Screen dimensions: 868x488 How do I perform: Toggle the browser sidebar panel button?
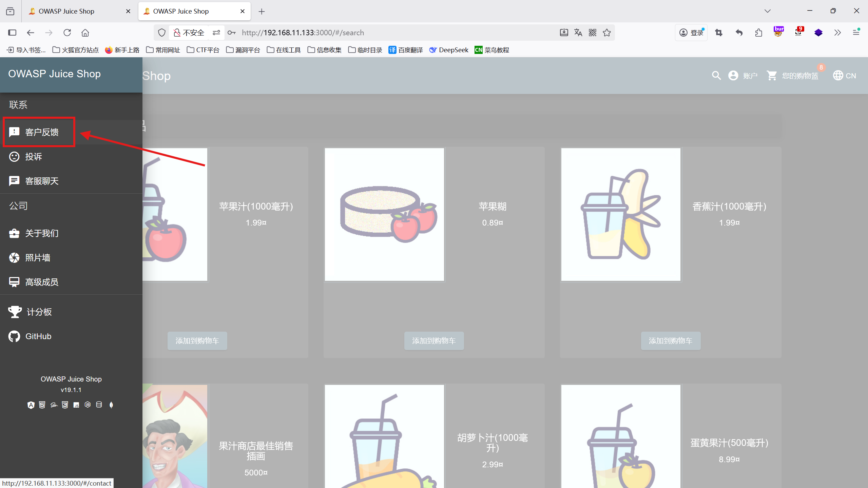(12, 33)
